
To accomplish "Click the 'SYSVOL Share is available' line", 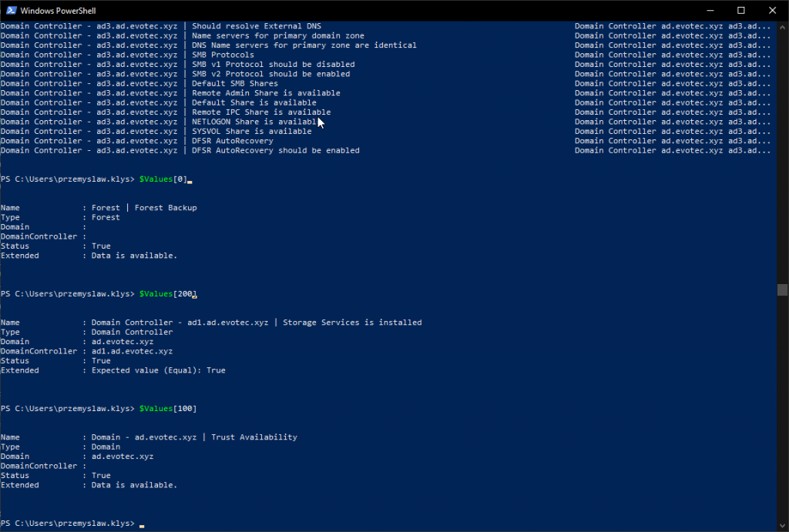I will (x=247, y=131).
